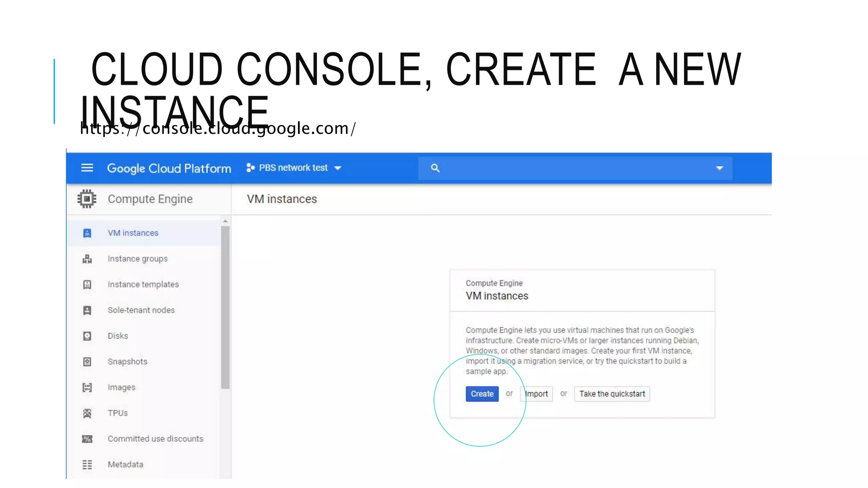Click the project selector dots icon
This screenshot has height=488, width=868.
(x=250, y=168)
